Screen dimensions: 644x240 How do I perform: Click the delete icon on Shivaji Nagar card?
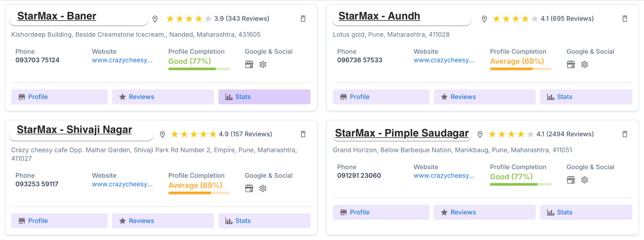(x=303, y=134)
